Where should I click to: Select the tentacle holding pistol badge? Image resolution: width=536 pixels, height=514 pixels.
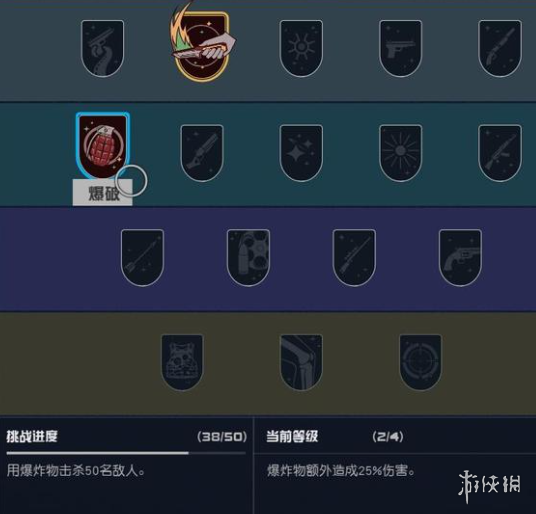[103, 48]
